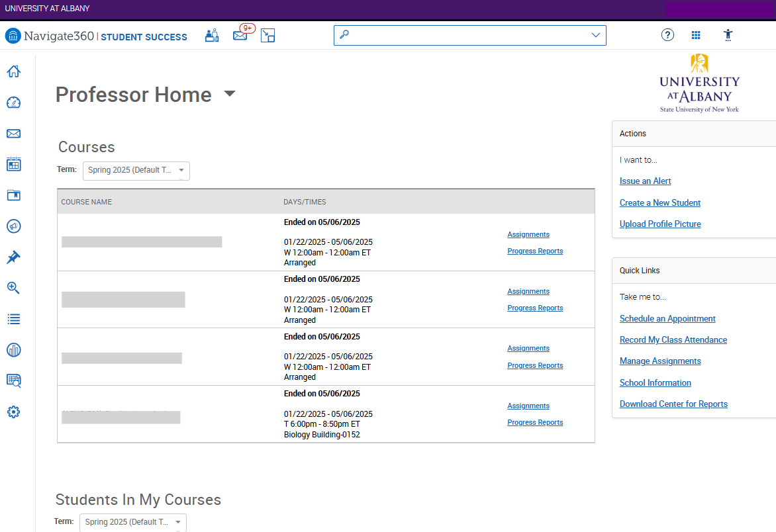This screenshot has width=776, height=532.
Task: Click inside the top search field
Action: coord(463,35)
